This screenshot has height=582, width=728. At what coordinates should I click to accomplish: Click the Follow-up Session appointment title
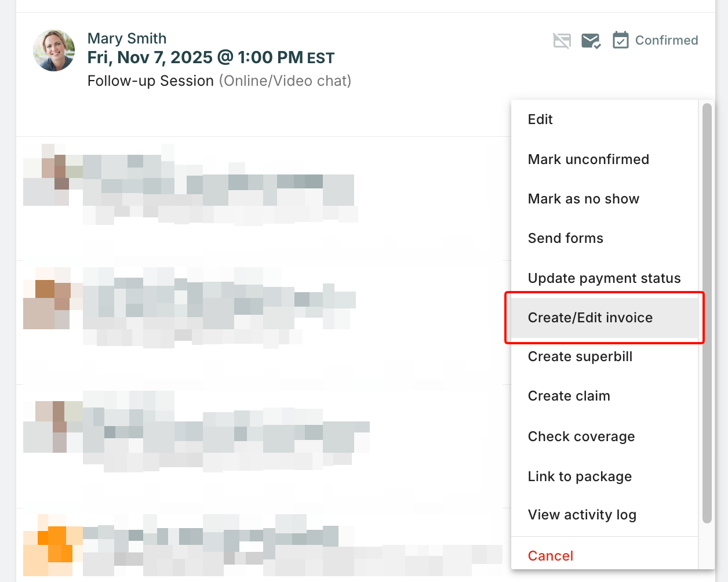click(151, 81)
